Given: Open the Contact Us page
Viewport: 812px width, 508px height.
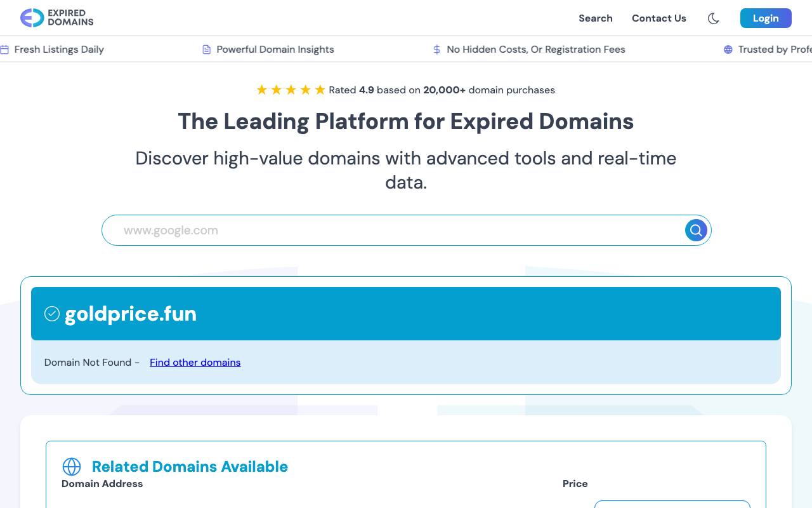Looking at the screenshot, I should tap(659, 18).
